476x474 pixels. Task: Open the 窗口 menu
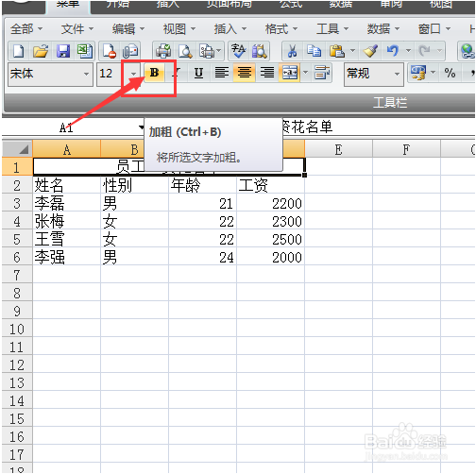click(434, 29)
